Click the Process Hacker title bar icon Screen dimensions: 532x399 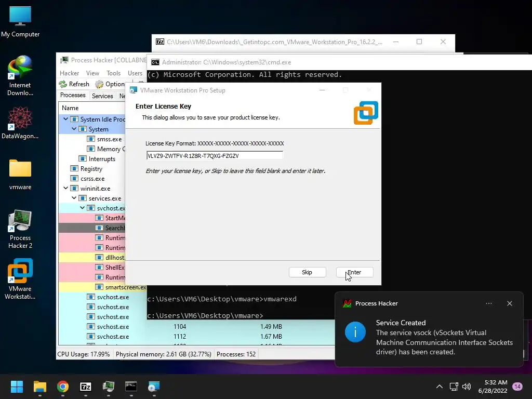64,60
